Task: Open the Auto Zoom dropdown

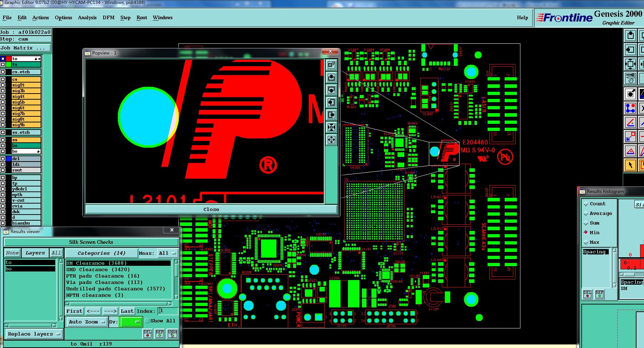Action: pos(87,322)
